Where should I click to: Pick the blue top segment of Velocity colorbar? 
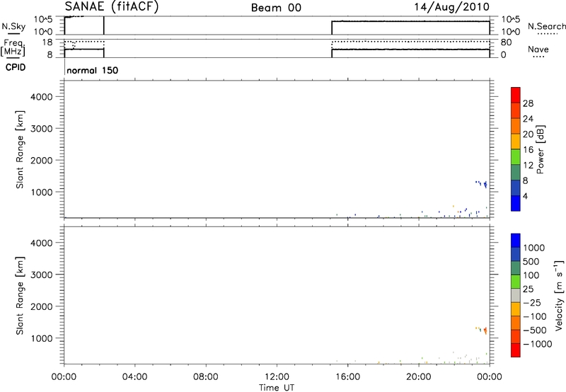pyautogui.click(x=516, y=241)
